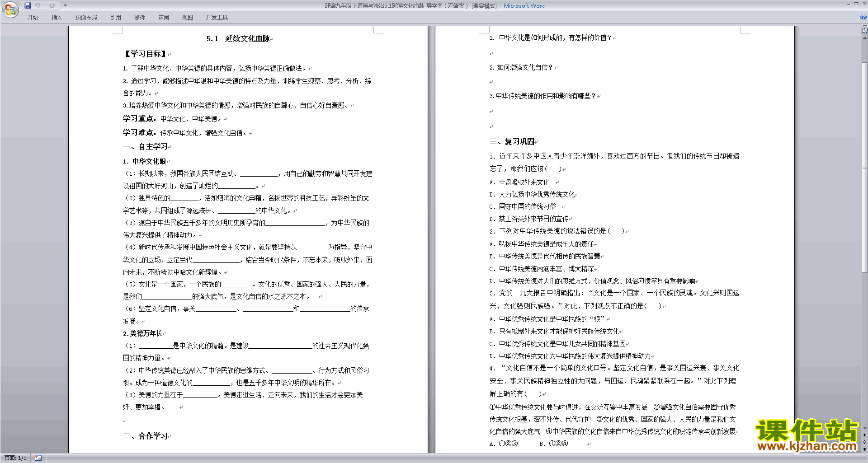Save the document from the quick access toolbar
The height and width of the screenshot is (463, 868).
(x=28, y=5)
